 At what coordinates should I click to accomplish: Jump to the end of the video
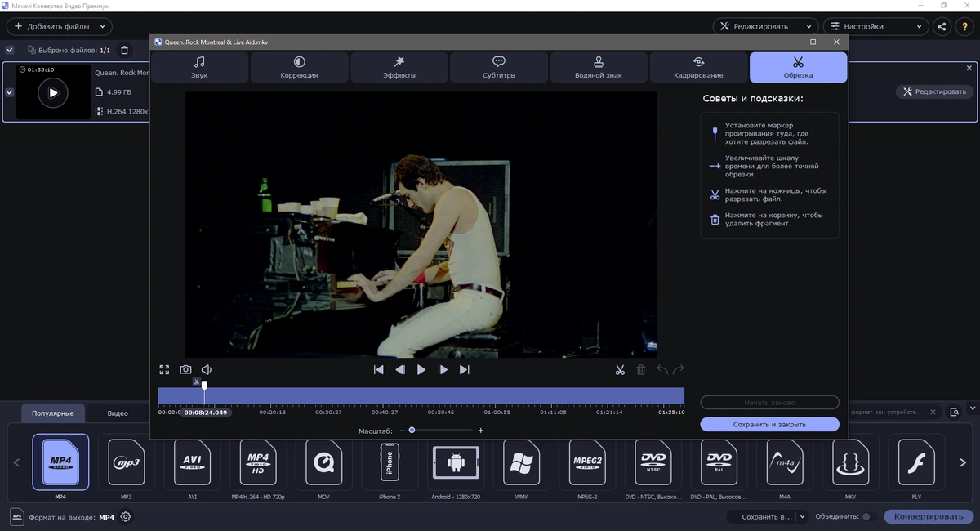coord(464,370)
